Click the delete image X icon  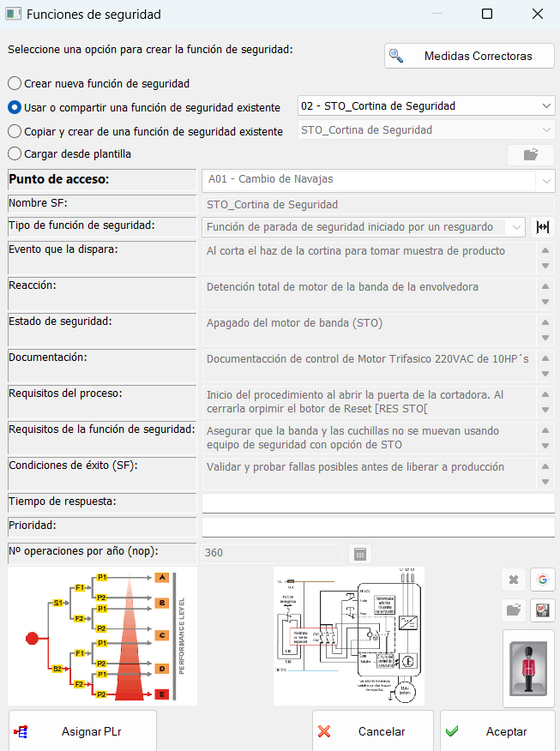(x=514, y=580)
